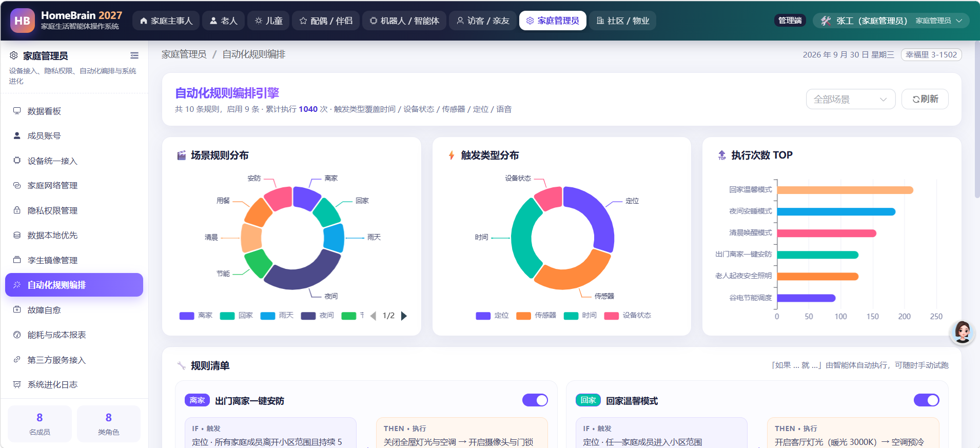
Task: Open 孪生镜像管理 sidebar item
Action: (x=74, y=260)
